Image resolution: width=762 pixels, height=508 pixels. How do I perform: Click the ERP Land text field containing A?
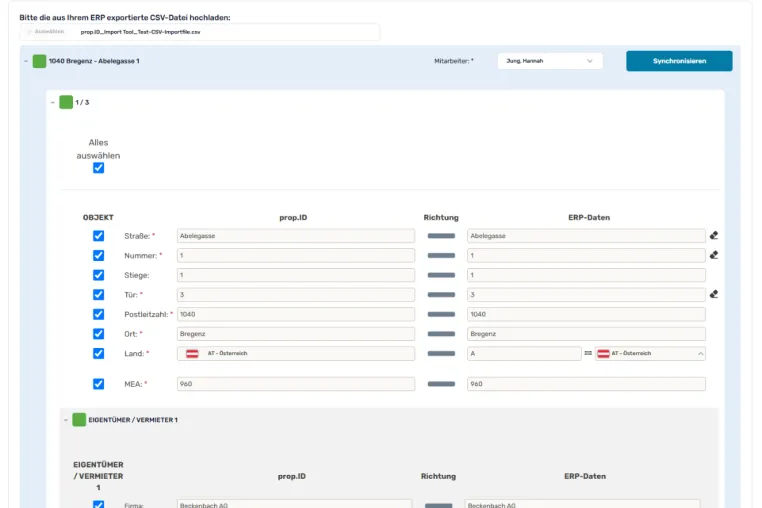[x=524, y=353]
